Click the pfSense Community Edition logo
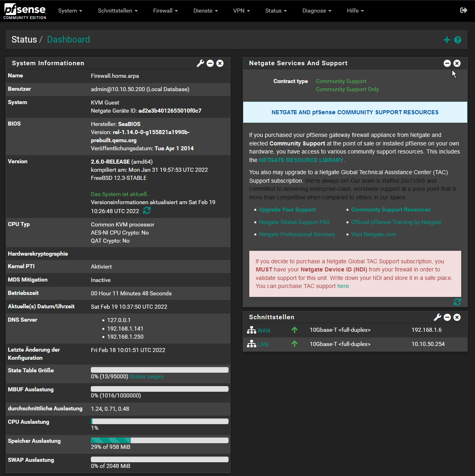Viewport: 475px width, 476px height. [x=25, y=11]
